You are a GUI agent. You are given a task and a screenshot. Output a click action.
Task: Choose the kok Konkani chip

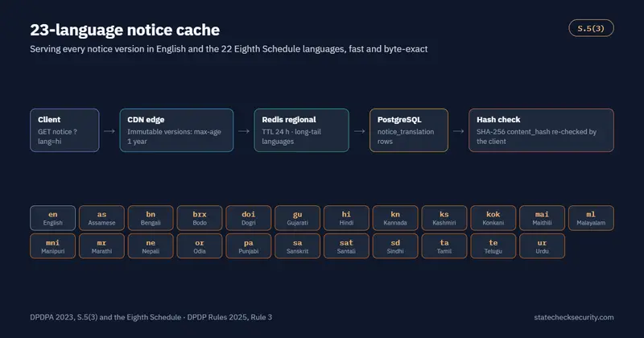(493, 218)
